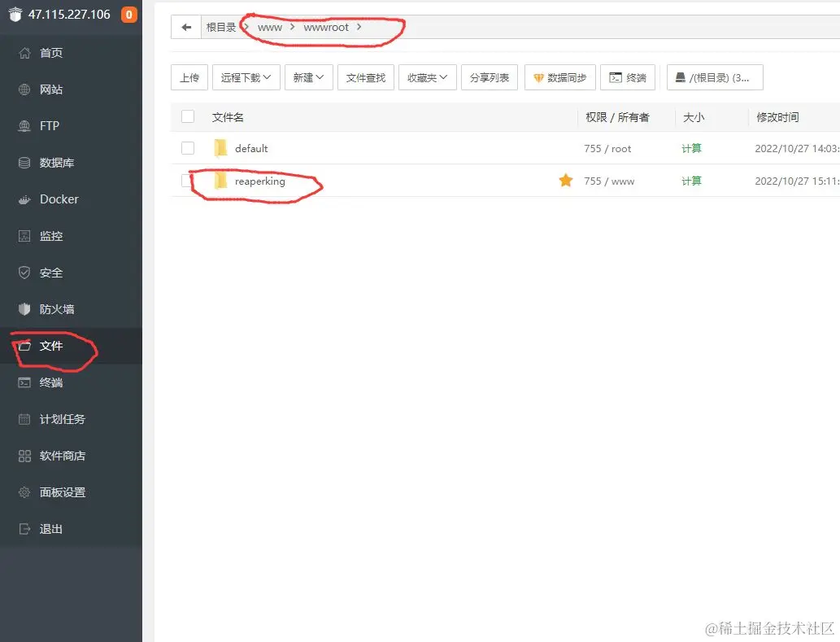This screenshot has width=840, height=642.
Task: Check the select-all checkbox in file list header
Action: coord(188,116)
